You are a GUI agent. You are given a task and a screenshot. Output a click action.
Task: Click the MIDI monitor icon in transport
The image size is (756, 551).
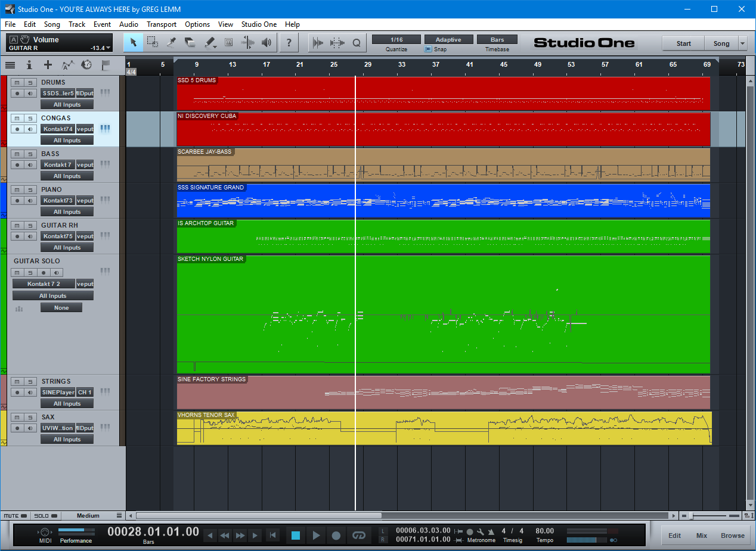coord(45,532)
